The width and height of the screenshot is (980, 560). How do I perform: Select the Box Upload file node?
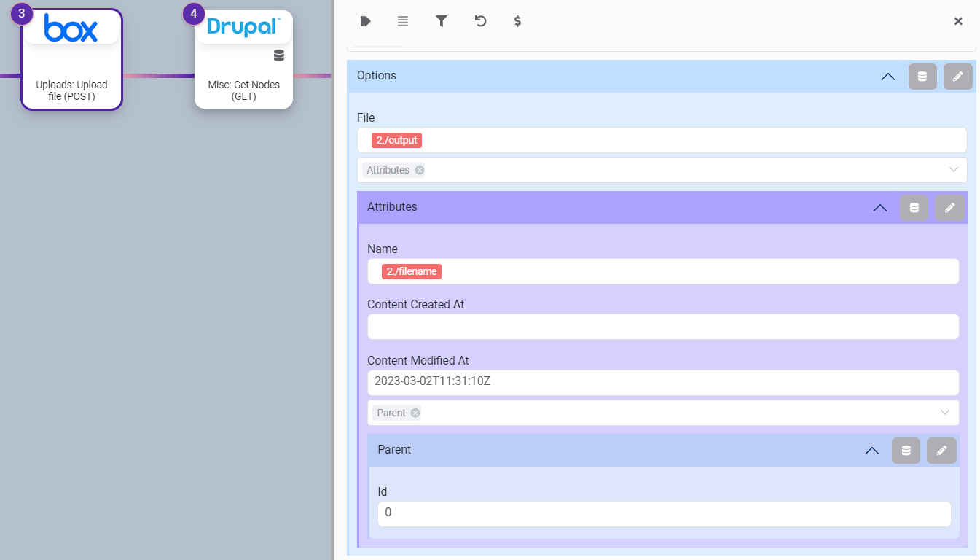tap(71, 60)
